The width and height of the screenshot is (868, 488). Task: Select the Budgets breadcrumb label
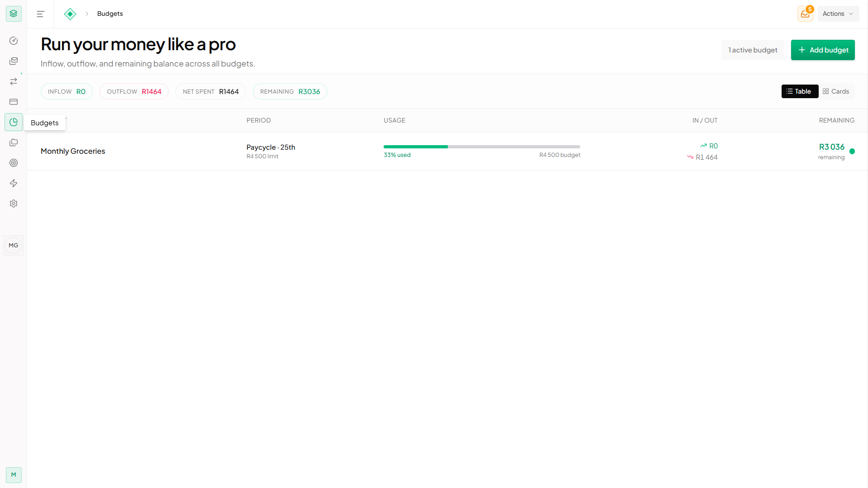click(x=109, y=14)
